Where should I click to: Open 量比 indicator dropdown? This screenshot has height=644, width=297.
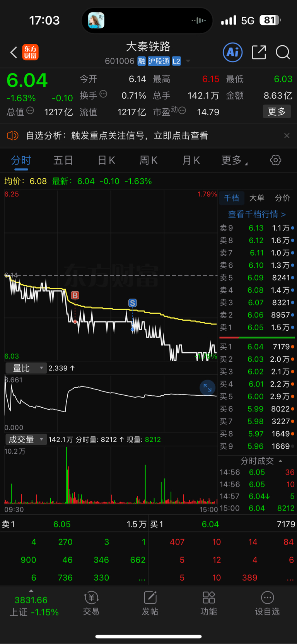pyautogui.click(x=26, y=368)
